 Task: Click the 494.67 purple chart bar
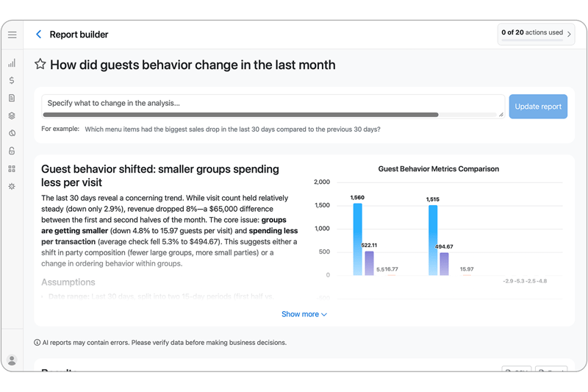445,264
